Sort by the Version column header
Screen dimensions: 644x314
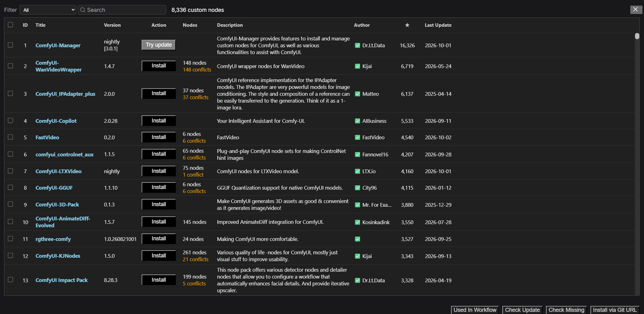112,25
